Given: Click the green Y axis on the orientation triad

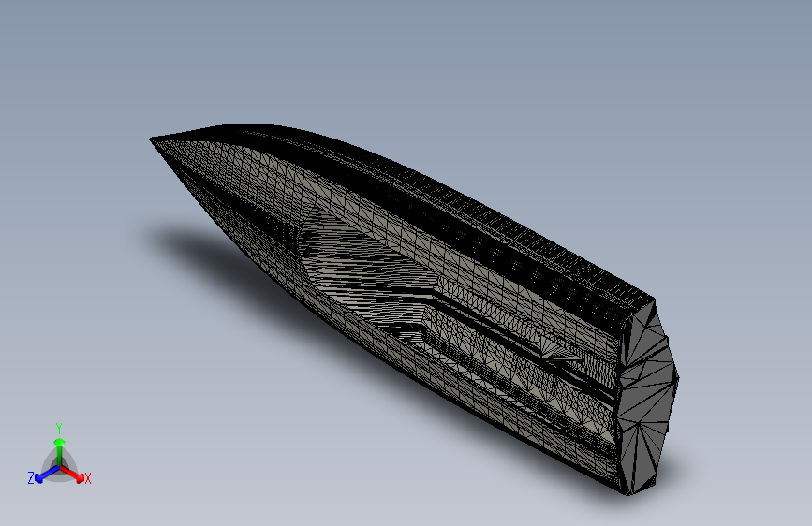Looking at the screenshot, I should [x=59, y=452].
